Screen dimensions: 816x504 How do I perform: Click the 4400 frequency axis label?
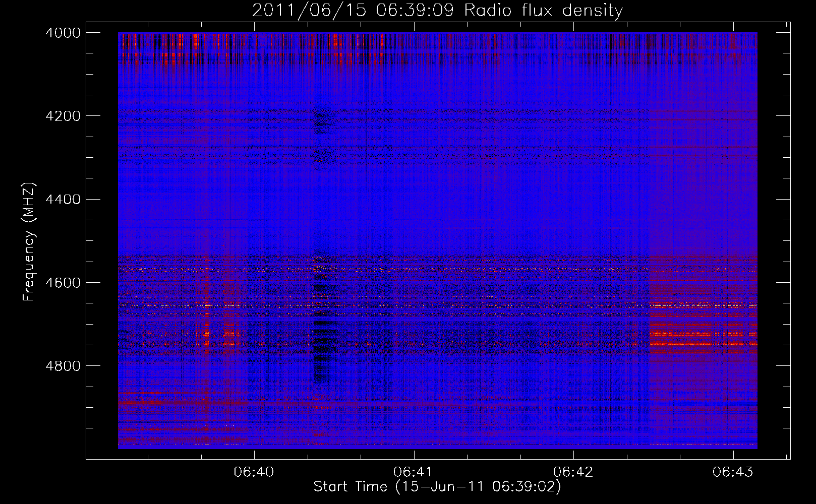pyautogui.click(x=63, y=200)
